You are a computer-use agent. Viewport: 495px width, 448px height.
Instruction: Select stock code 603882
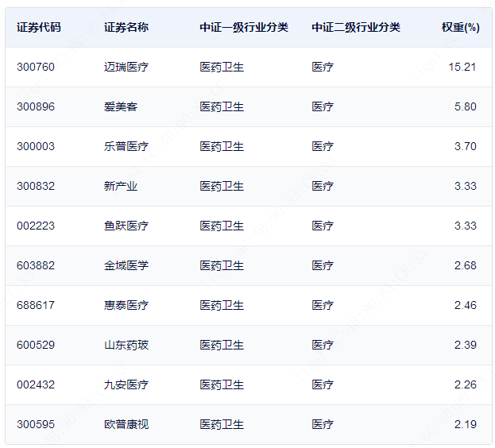pyautogui.click(x=35, y=265)
